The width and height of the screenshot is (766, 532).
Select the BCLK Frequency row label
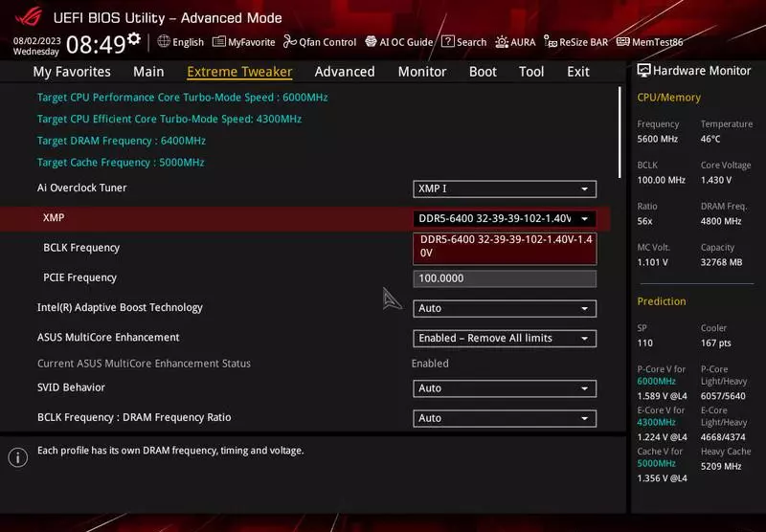pos(81,248)
